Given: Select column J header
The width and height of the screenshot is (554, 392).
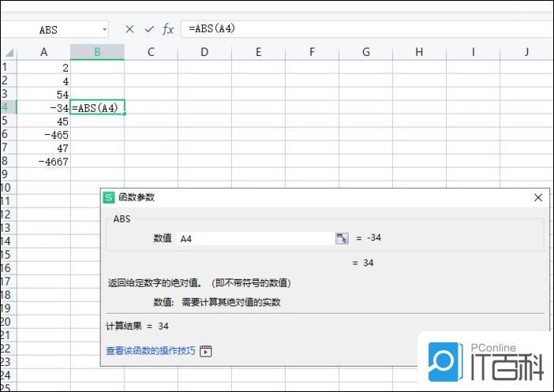Looking at the screenshot, I should click(527, 52).
